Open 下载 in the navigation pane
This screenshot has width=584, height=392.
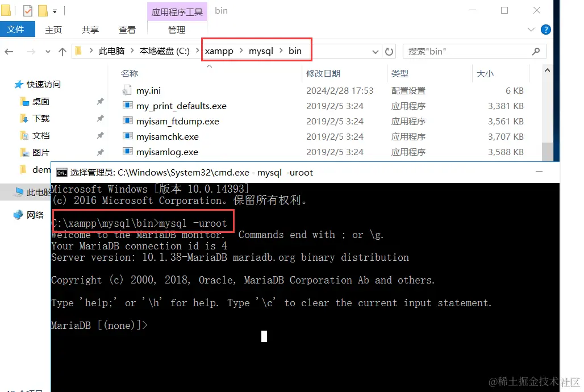(x=41, y=119)
